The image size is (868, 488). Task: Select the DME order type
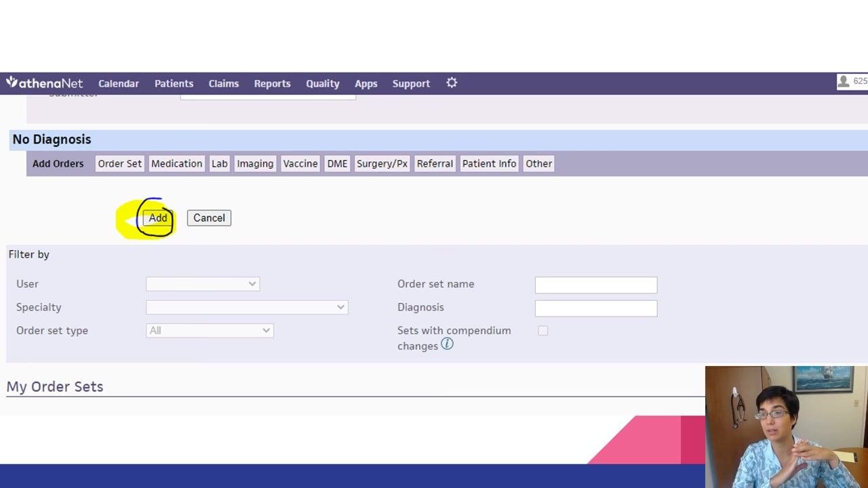coord(337,163)
